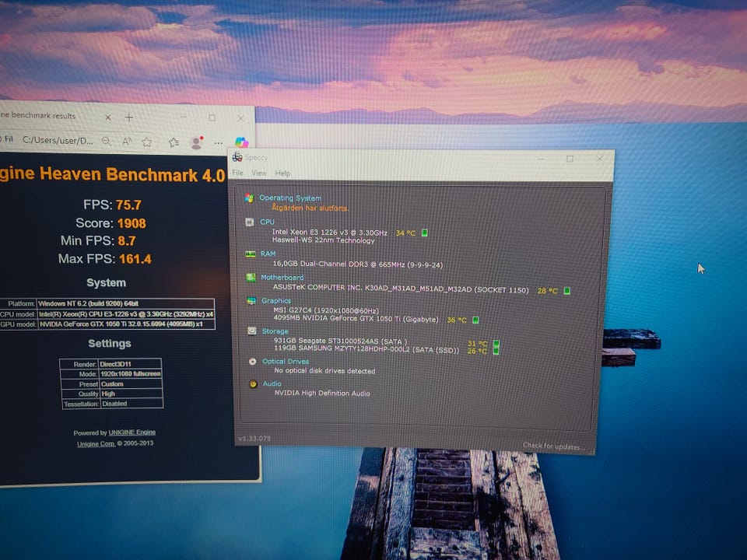Open the View menu in Speccy
Image resolution: width=747 pixels, height=560 pixels.
pyautogui.click(x=259, y=173)
